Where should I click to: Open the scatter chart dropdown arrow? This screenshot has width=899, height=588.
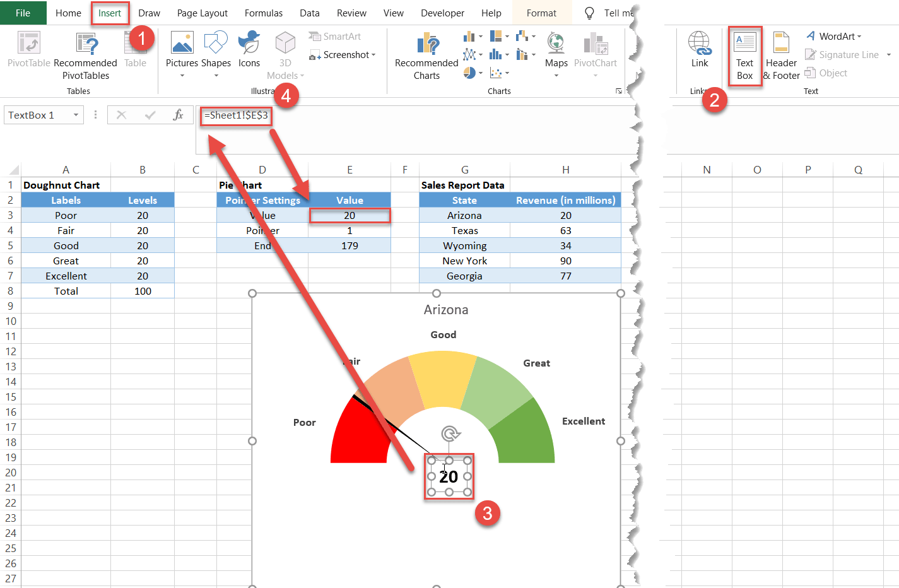pos(507,73)
